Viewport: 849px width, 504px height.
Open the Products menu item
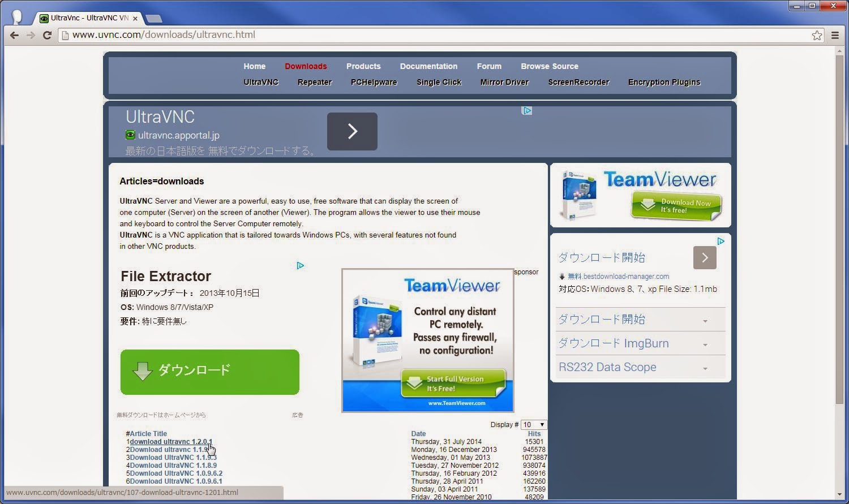(363, 66)
